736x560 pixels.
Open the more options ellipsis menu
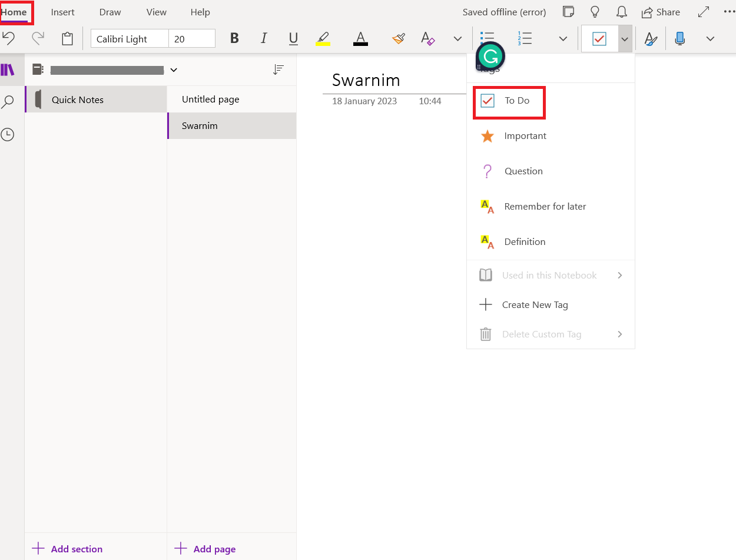click(730, 12)
